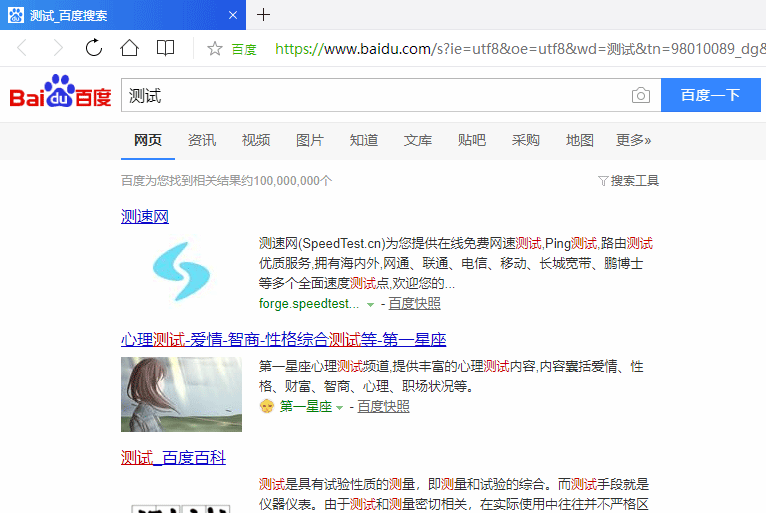The height and width of the screenshot is (513, 766).
Task: Click the forge.speedtest... green URL
Action: pos(309,303)
